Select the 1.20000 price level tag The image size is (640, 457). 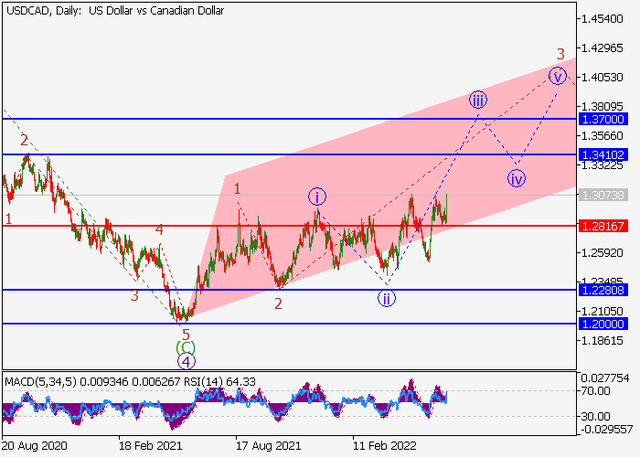point(603,324)
